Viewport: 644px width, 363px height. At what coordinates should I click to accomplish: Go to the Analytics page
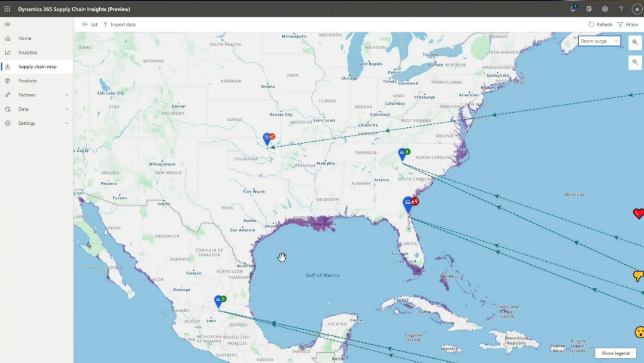coord(27,53)
